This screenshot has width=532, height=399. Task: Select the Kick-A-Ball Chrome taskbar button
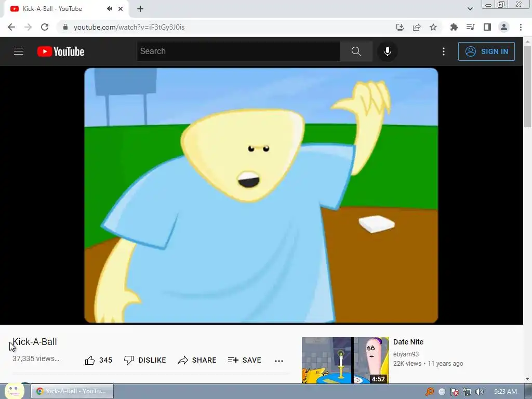[72, 391]
